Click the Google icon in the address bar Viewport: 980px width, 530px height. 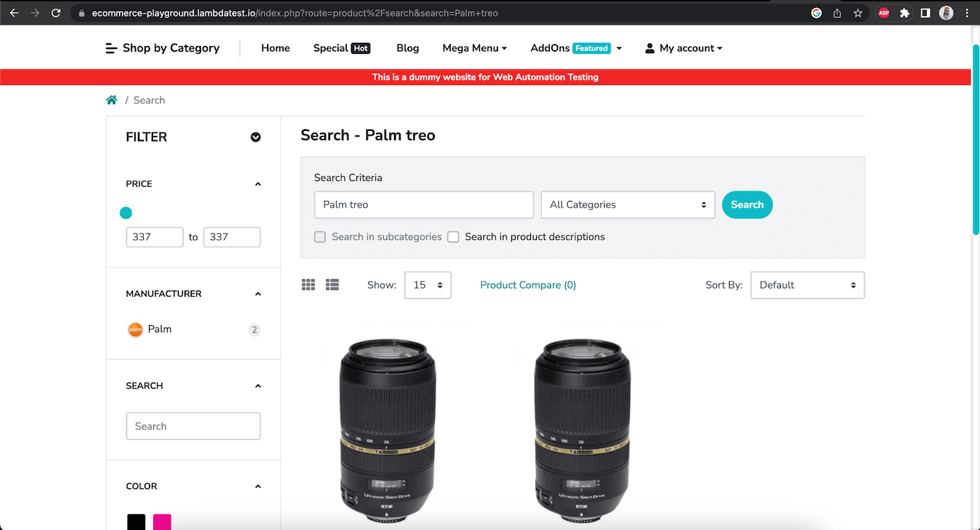tap(816, 13)
